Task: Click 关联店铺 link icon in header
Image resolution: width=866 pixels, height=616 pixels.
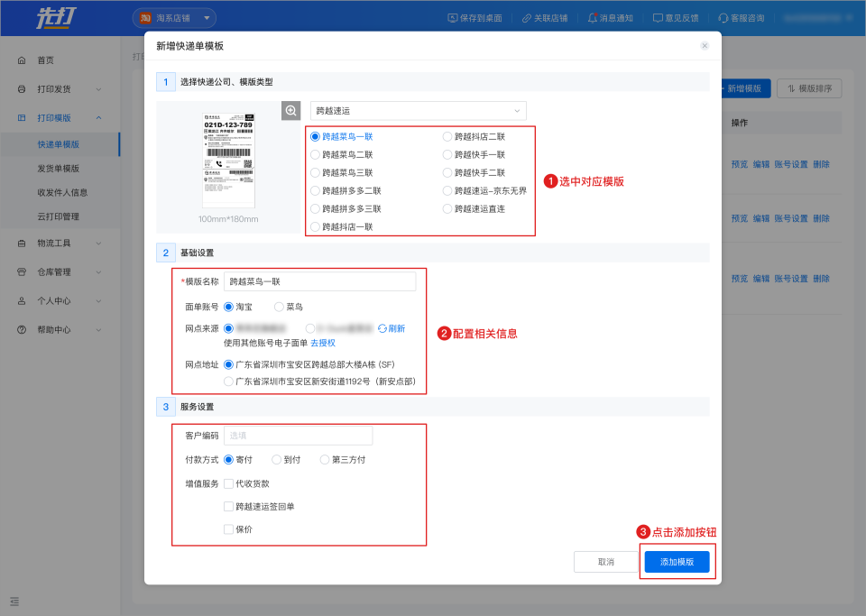Action: [x=527, y=18]
